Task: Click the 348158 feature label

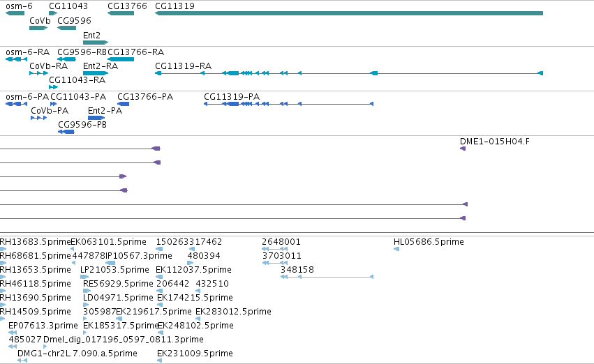Action: 297,270
